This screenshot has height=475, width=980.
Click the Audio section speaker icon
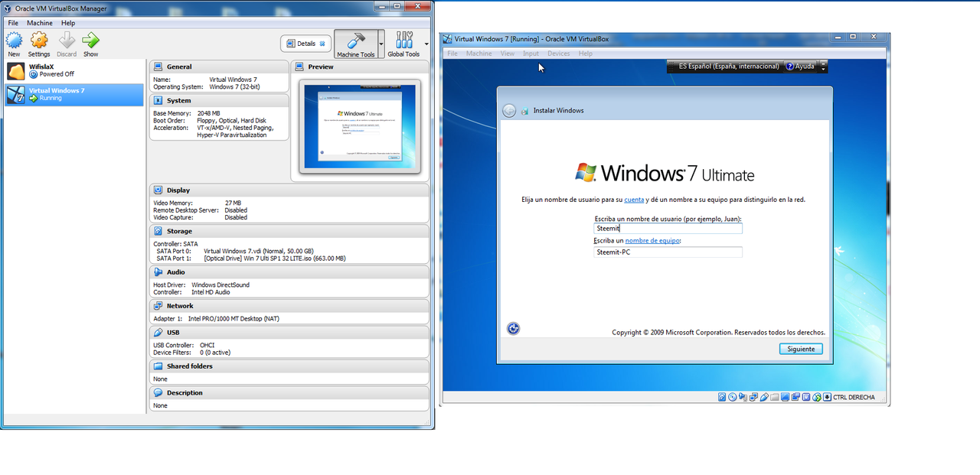[x=158, y=272]
